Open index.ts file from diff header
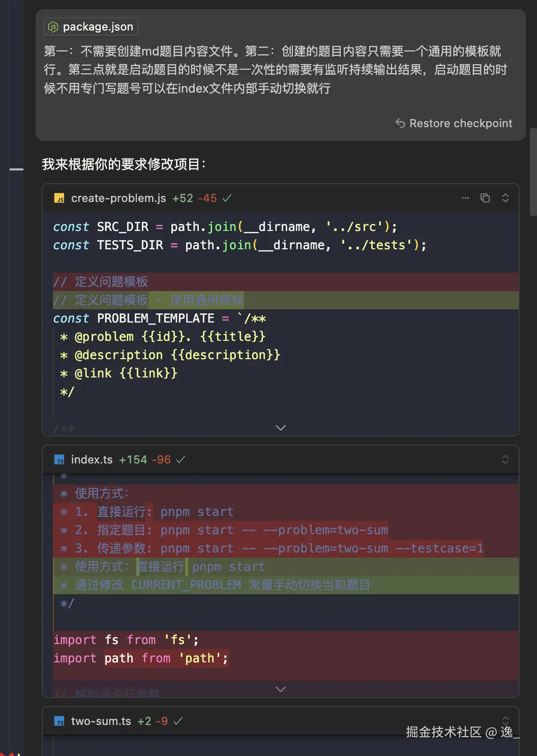The height and width of the screenshot is (756, 537). click(x=92, y=459)
